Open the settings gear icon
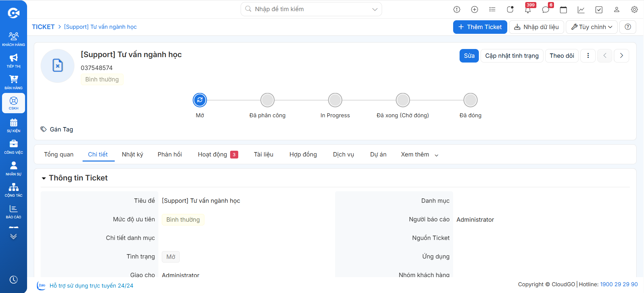Screen dimensions: 644x293 635,9
